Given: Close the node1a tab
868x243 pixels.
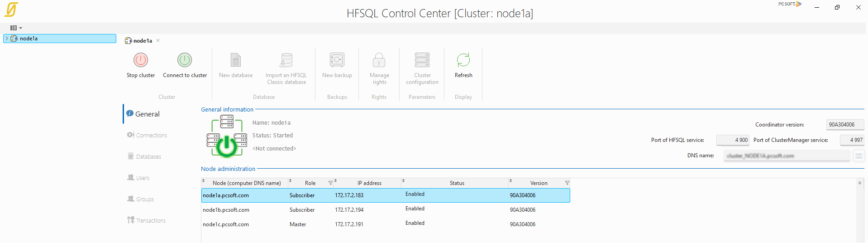Looking at the screenshot, I should click(x=158, y=40).
